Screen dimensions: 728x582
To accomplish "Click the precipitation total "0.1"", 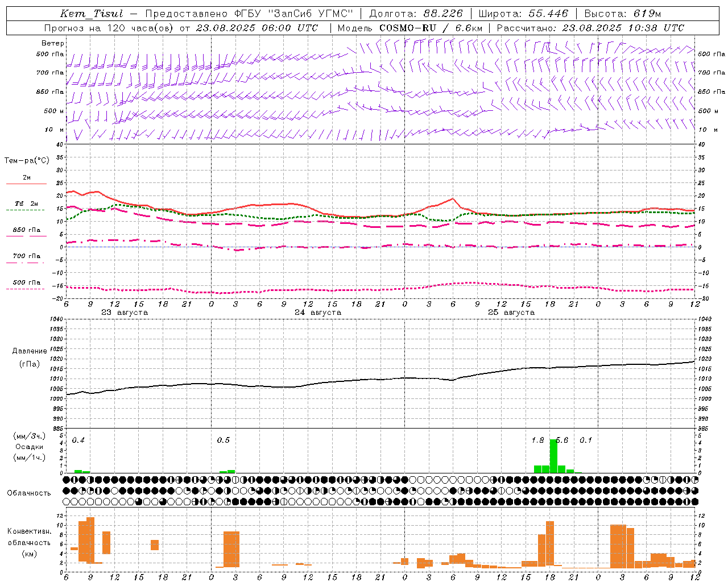I will (586, 440).
